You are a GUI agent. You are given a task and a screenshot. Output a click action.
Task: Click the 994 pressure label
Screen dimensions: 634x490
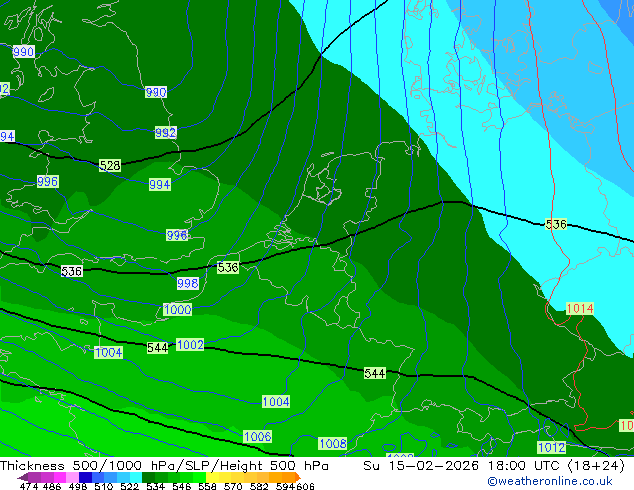(x=160, y=184)
